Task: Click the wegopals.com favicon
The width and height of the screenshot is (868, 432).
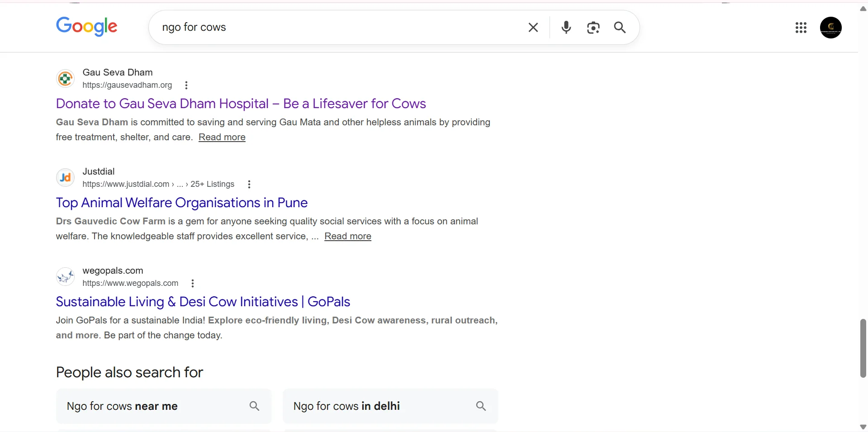Action: [65, 277]
